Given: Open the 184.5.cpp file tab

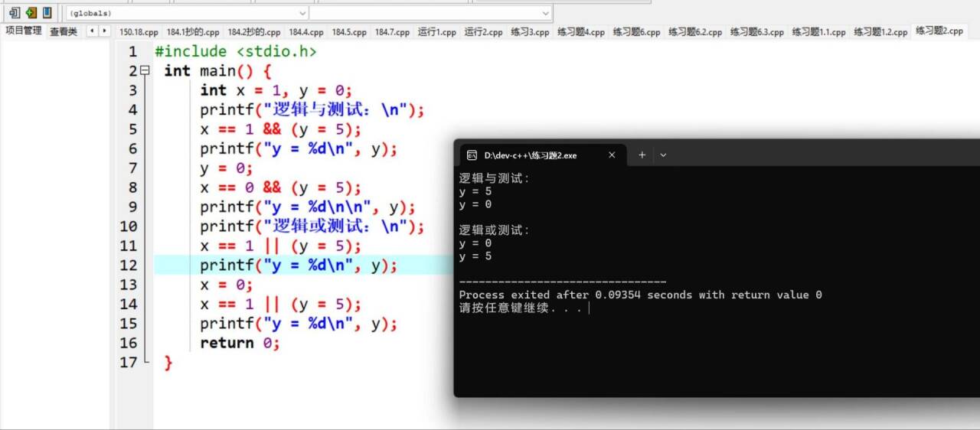Looking at the screenshot, I should (349, 32).
